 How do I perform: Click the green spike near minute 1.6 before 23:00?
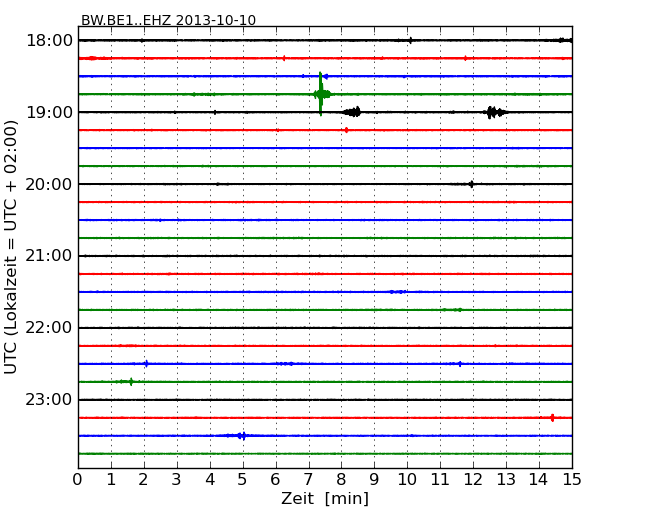[131, 381]
